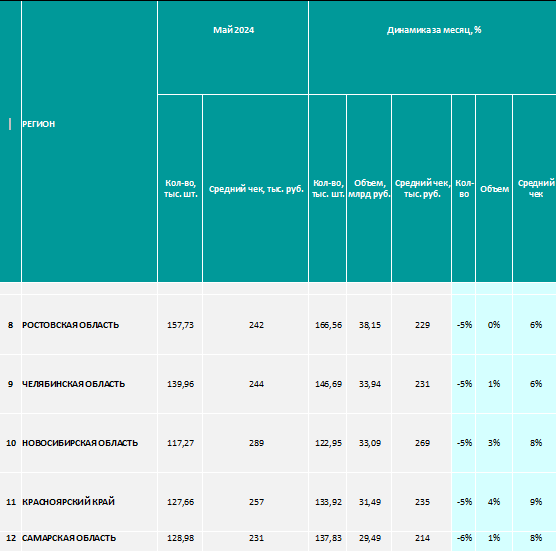
Task: Click value 269 in Новосибирская row
Action: click(422, 443)
